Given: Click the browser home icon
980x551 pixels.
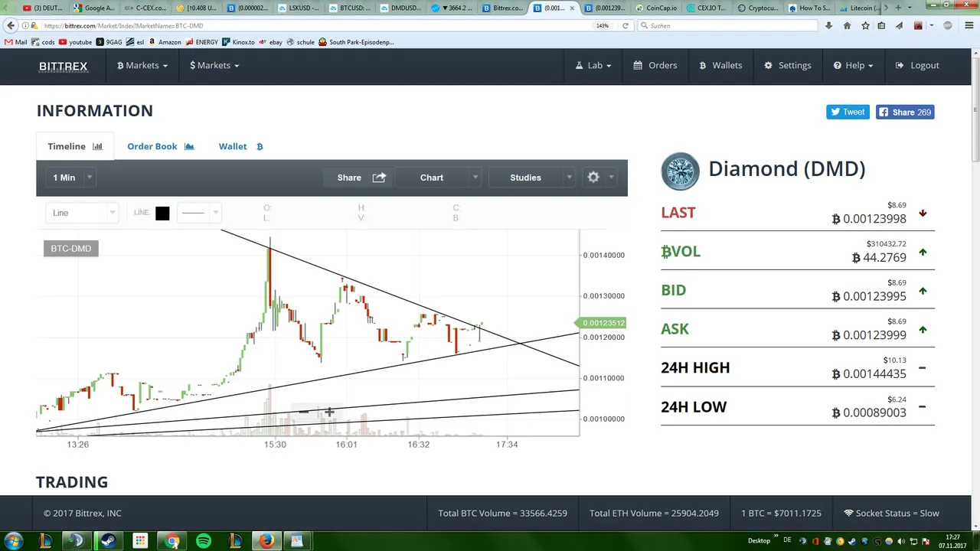Looking at the screenshot, I should coord(847,26).
